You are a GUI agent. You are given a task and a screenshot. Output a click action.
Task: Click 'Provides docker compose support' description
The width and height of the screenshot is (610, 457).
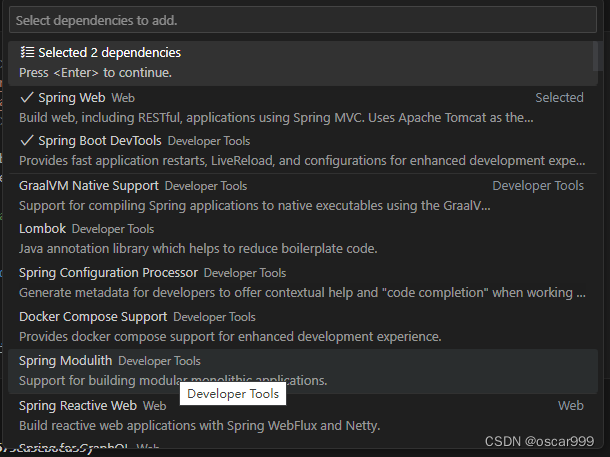(230, 336)
